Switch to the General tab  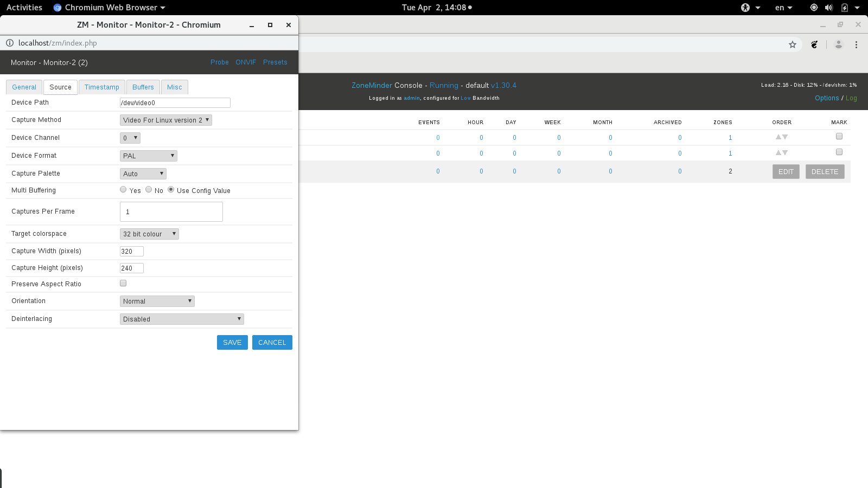pyautogui.click(x=24, y=87)
